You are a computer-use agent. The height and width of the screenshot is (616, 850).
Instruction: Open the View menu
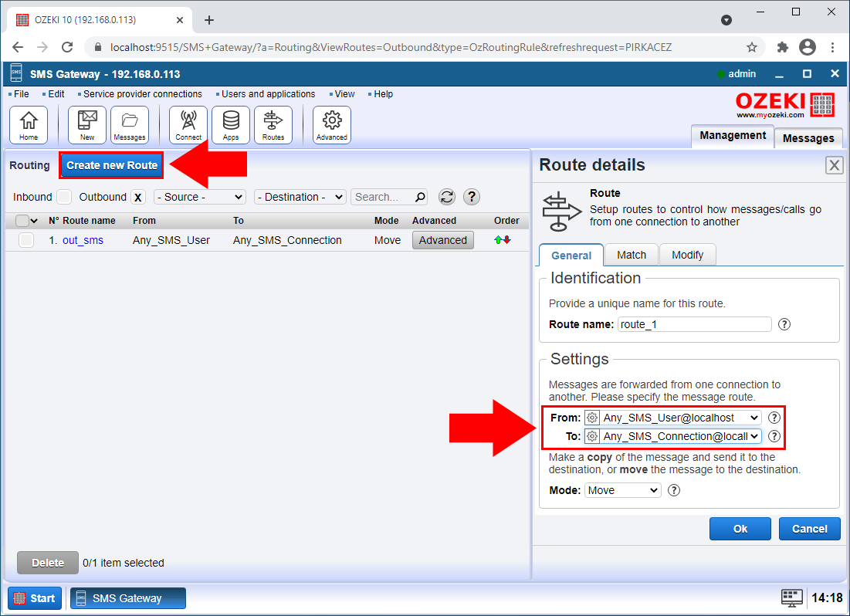(x=344, y=94)
